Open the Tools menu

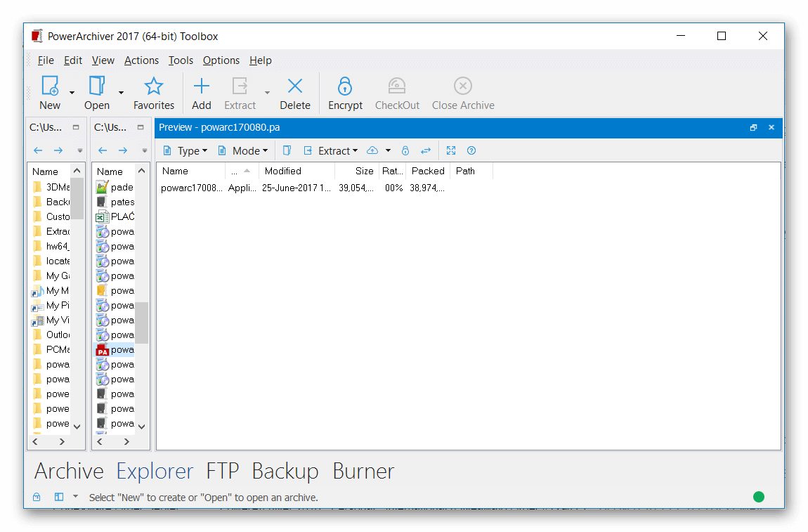[181, 60]
